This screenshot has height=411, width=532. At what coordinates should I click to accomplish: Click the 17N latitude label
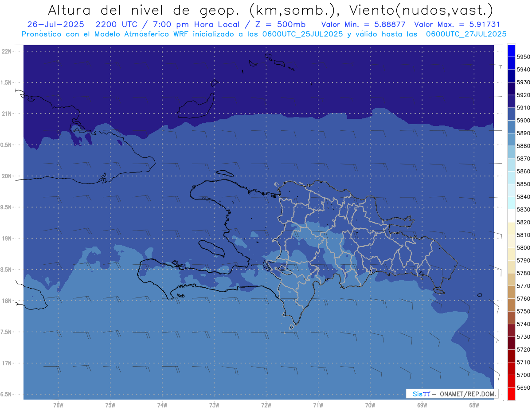point(7,363)
